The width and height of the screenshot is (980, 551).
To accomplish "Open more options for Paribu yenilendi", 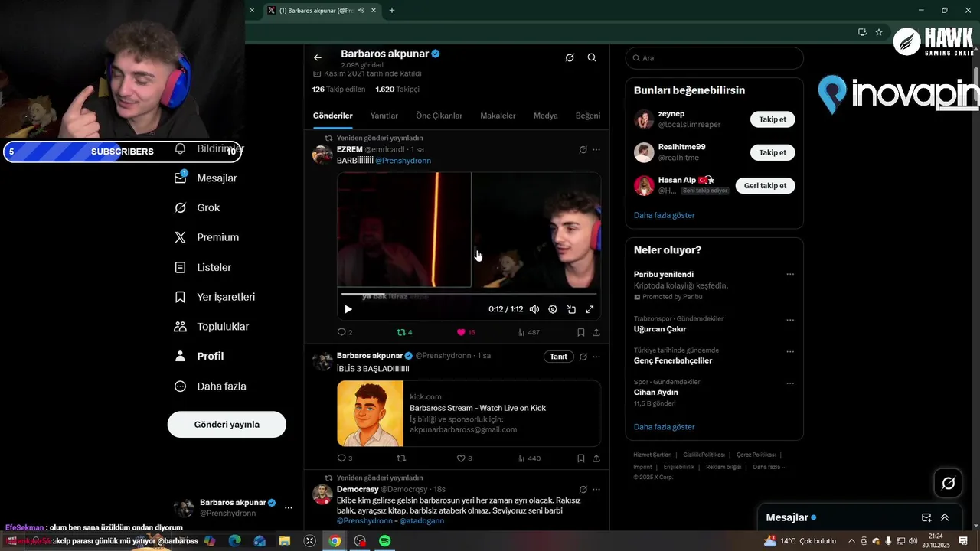I will pos(790,275).
